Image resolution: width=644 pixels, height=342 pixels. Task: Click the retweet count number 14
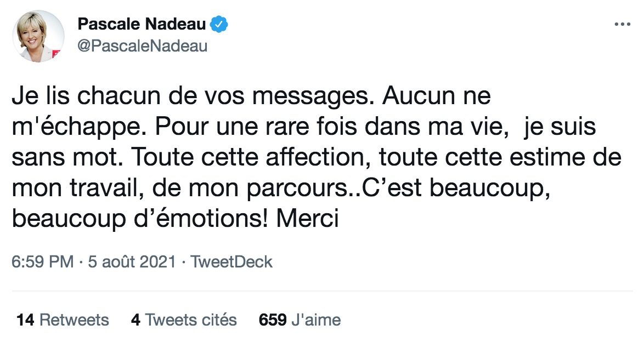click(25, 320)
